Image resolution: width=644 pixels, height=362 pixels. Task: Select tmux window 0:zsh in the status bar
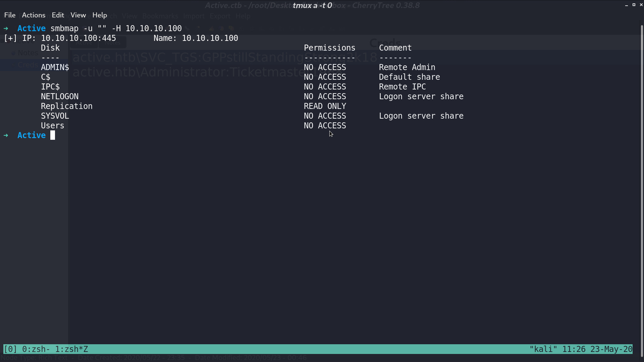point(36,349)
